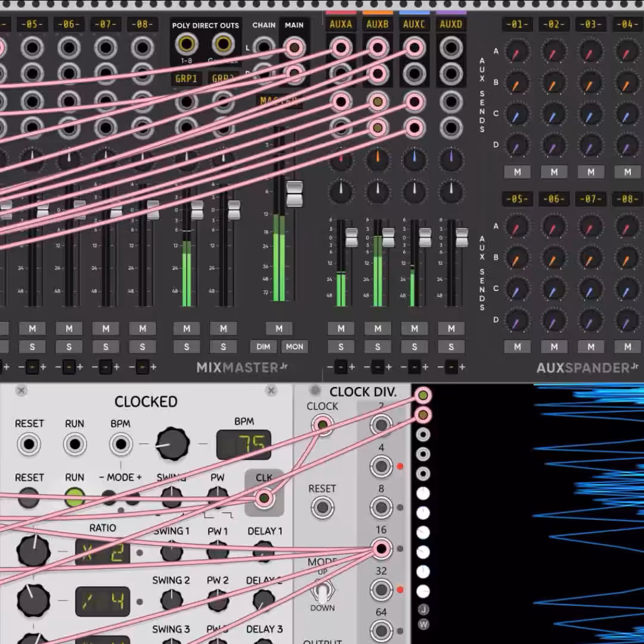The height and width of the screenshot is (644, 644).
Task: Click the J button on the scope module
Action: (x=423, y=609)
